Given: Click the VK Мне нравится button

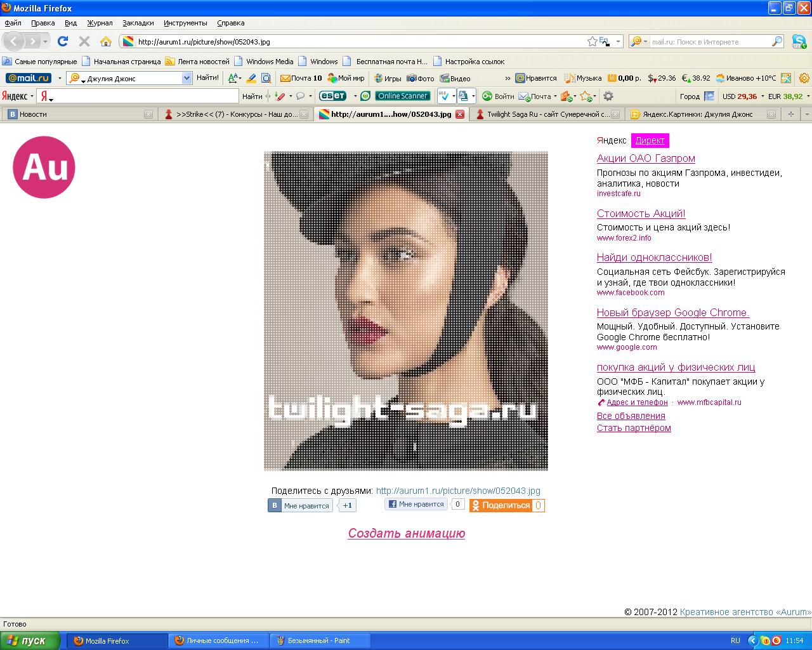Looking at the screenshot, I should (301, 505).
